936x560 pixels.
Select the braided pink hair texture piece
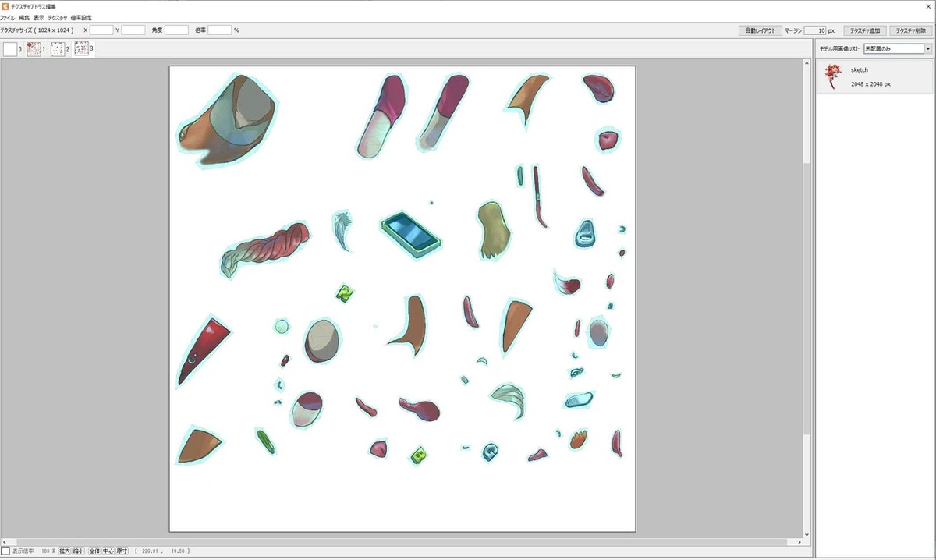point(264,249)
